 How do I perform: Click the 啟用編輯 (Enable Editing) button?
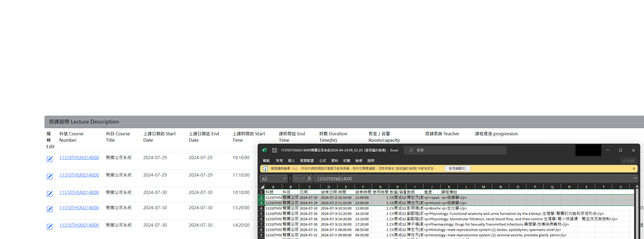pos(457,169)
